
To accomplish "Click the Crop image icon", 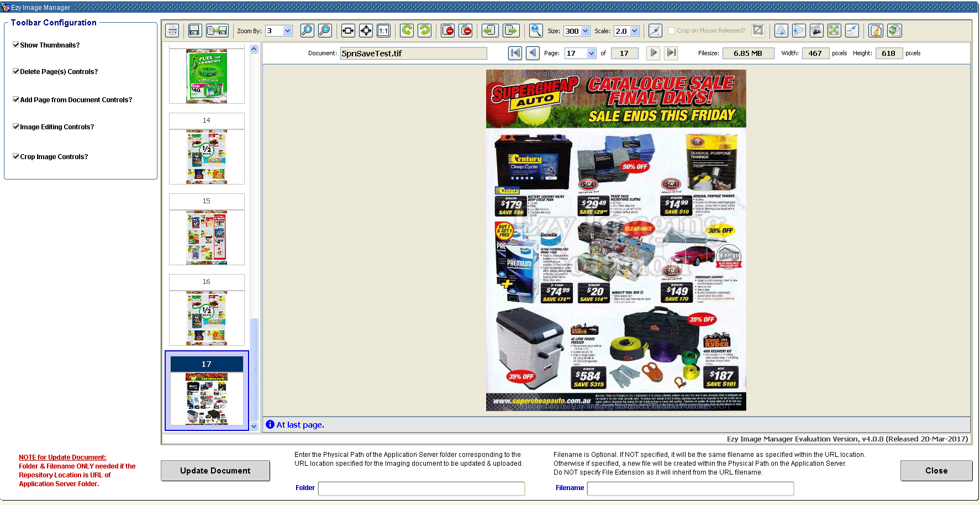I will tap(758, 30).
